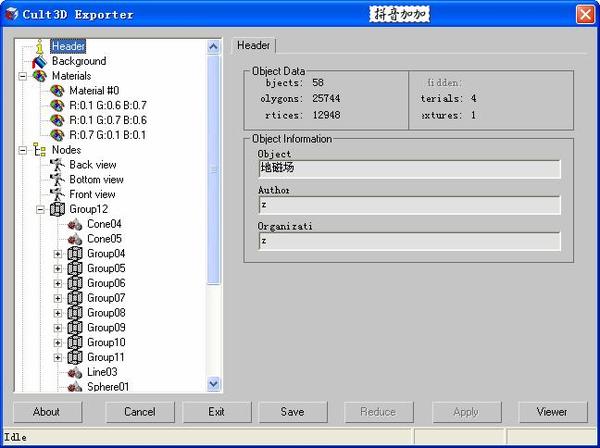This screenshot has width=600, height=448.
Task: Click the Front view camera icon
Action: [x=57, y=194]
